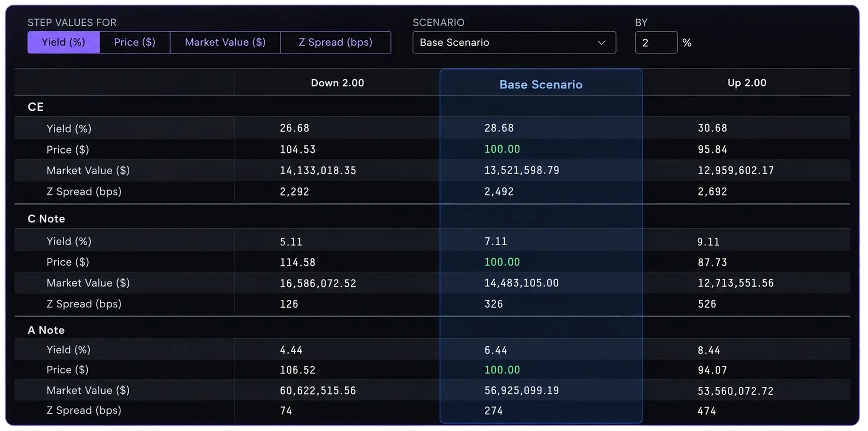Click the C Note section heading
This screenshot has height=431, width=868.
point(46,219)
